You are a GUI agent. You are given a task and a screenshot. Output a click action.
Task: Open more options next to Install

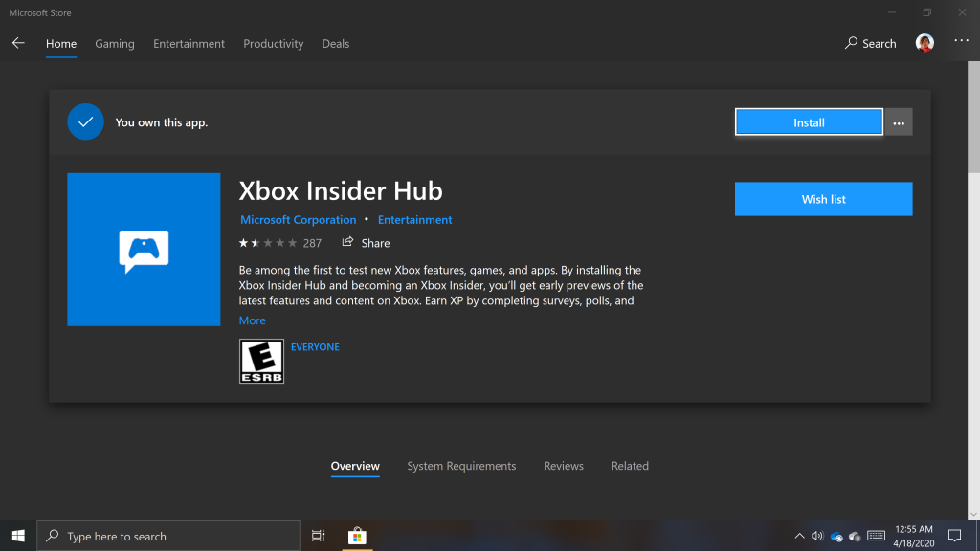[x=899, y=122]
